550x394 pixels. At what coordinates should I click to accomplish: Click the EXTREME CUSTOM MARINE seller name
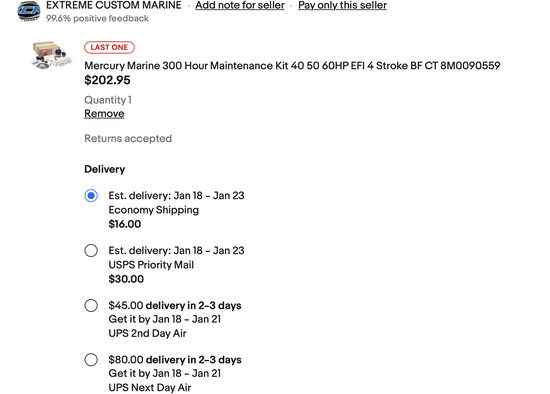(114, 5)
